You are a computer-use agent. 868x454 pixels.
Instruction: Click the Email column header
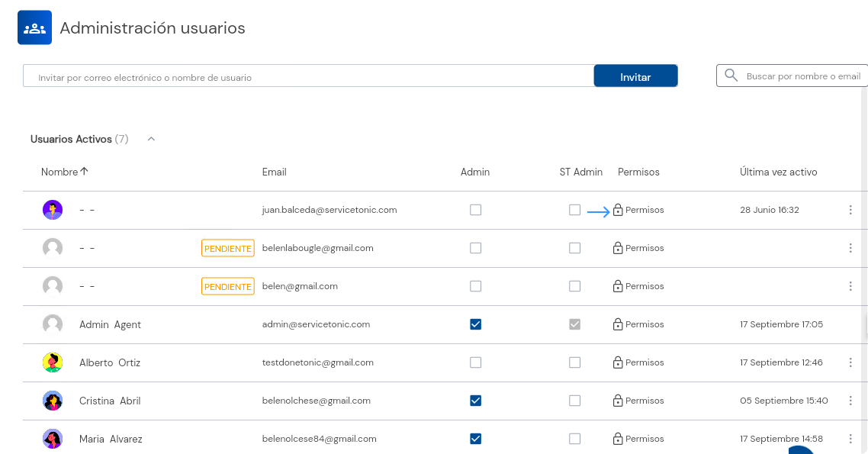coord(274,172)
